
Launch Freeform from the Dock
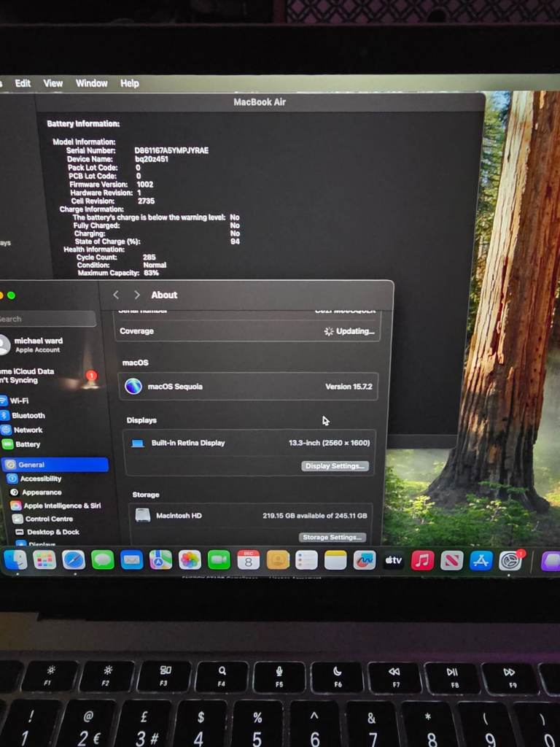365,560
